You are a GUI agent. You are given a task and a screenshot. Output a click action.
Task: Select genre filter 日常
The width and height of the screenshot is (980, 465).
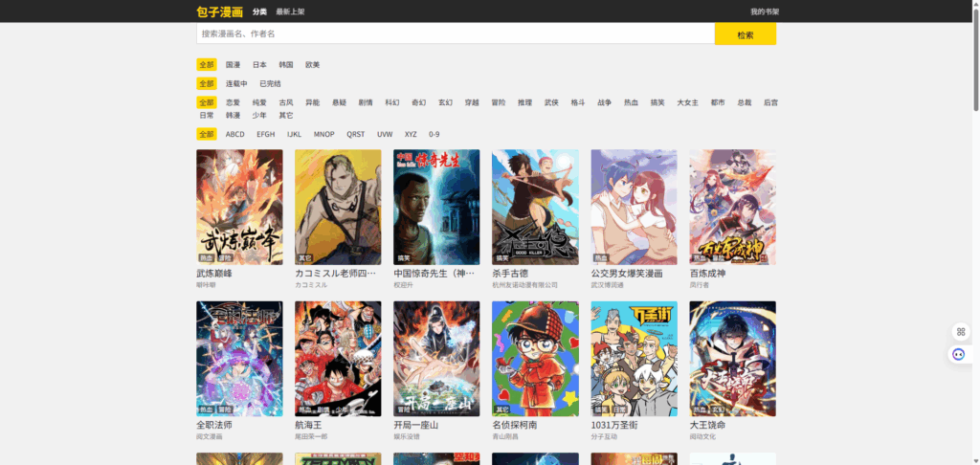tap(207, 115)
